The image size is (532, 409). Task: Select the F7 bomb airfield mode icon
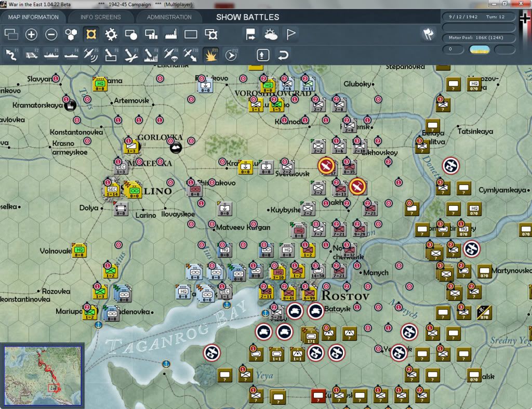pyautogui.click(x=131, y=55)
